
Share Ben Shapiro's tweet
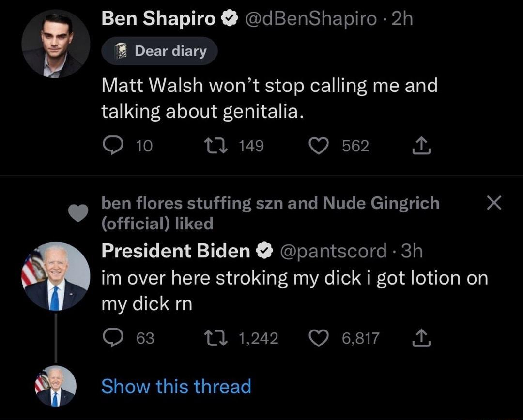421,145
